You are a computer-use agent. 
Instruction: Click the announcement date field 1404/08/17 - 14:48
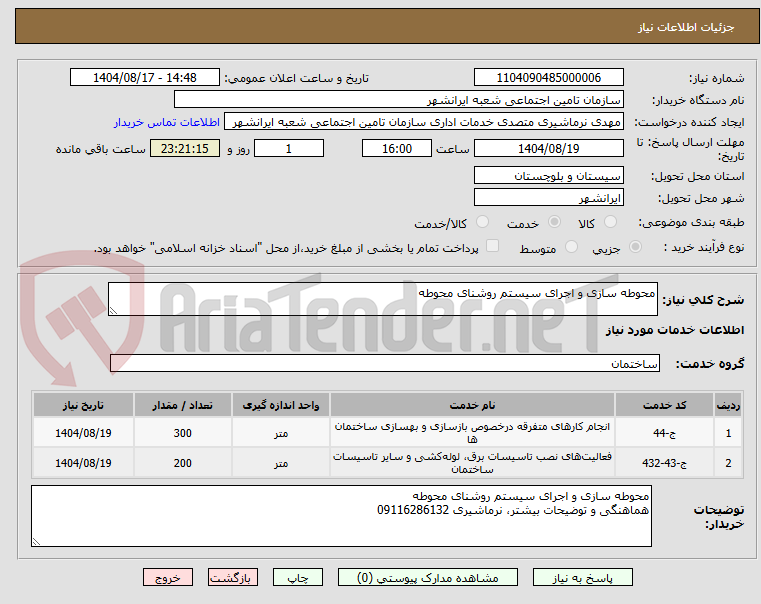145,78
